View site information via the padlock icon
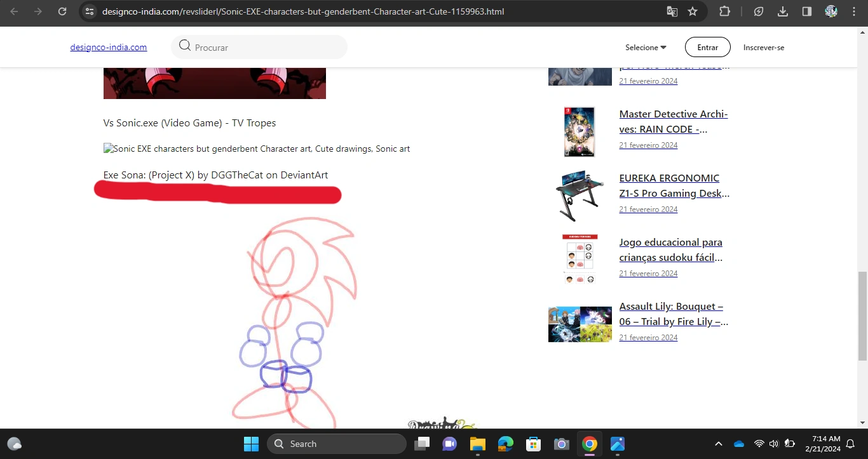 point(89,11)
